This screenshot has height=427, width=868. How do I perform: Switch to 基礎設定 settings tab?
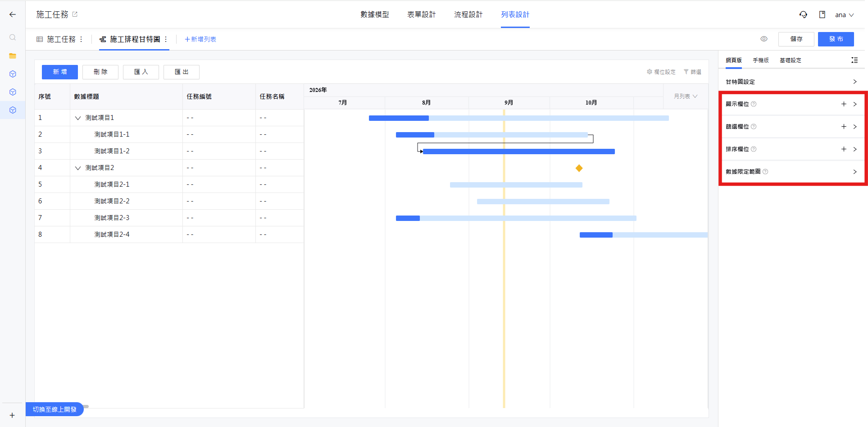click(791, 60)
